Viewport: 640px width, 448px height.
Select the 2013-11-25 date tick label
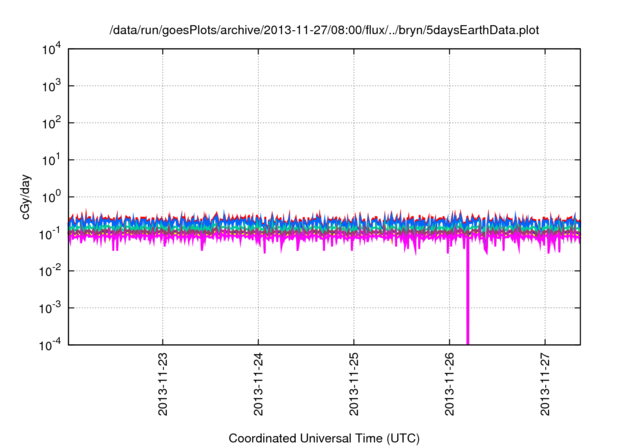[x=353, y=384]
